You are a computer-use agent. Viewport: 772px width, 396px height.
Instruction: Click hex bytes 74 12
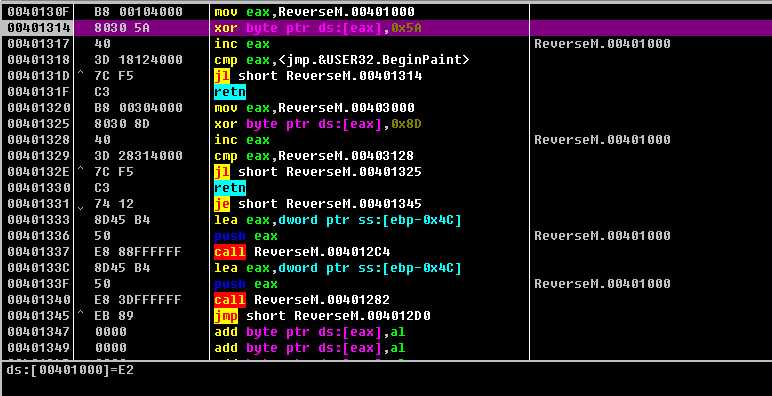pyautogui.click(x=114, y=204)
